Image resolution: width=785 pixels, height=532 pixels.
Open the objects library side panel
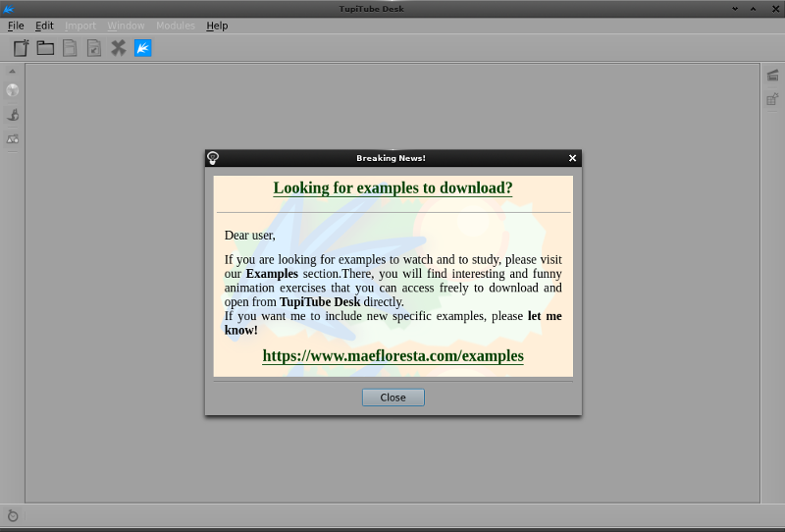tap(13, 138)
